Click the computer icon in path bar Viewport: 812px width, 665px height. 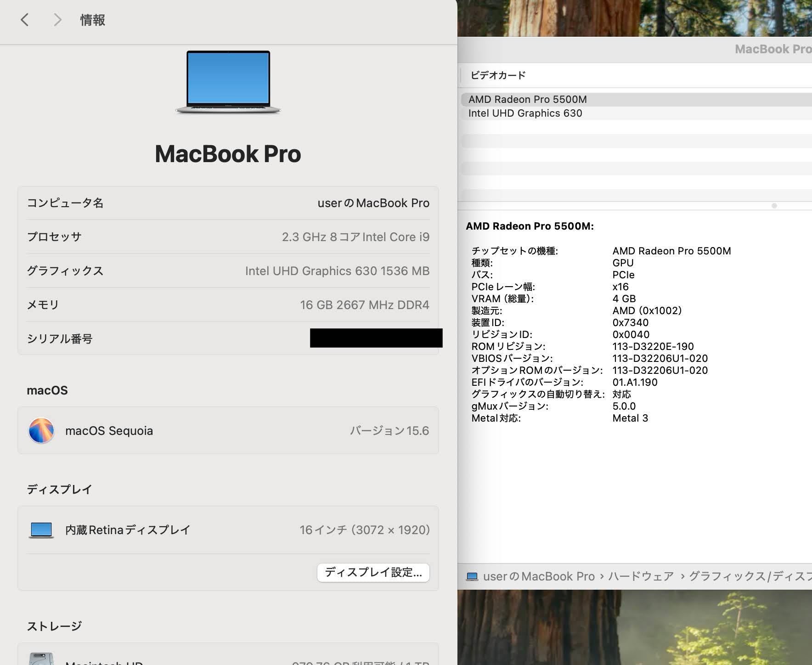[x=472, y=576]
